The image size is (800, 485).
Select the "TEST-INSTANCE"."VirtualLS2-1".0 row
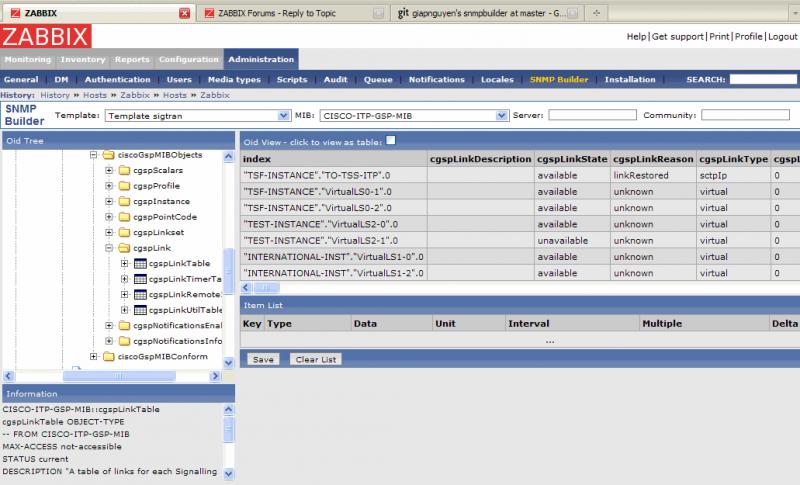520,240
